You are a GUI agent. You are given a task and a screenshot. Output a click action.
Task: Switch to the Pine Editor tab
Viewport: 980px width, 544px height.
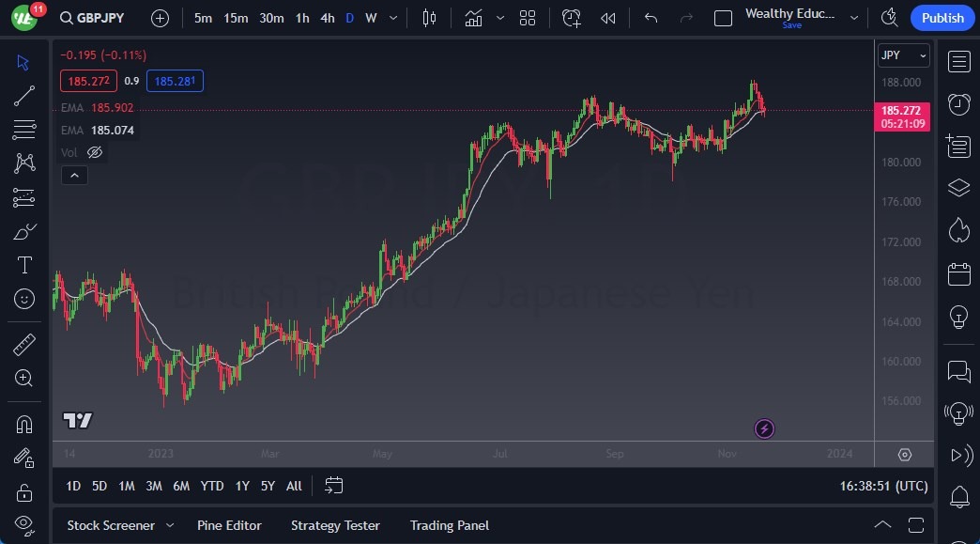tap(229, 525)
